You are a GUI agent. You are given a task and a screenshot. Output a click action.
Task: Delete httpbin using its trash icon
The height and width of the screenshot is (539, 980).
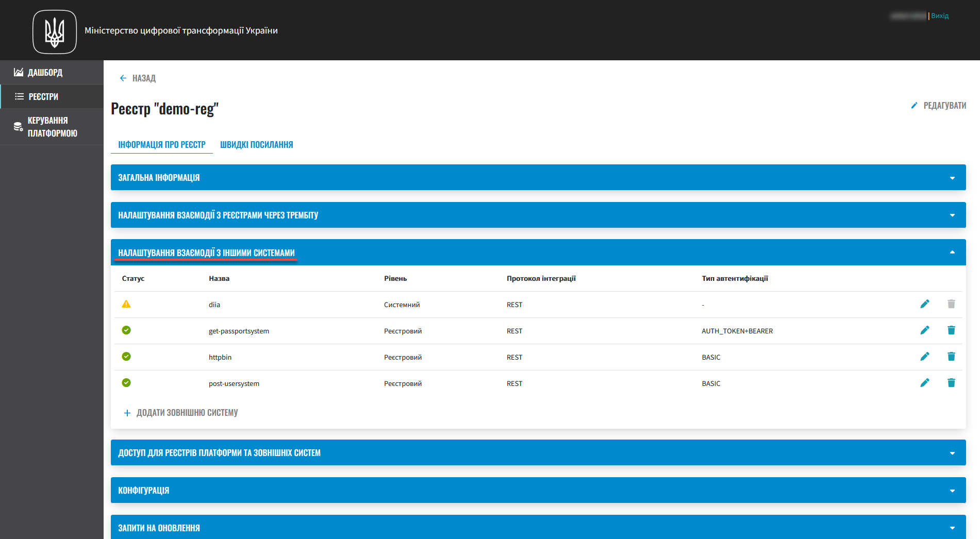[951, 357]
